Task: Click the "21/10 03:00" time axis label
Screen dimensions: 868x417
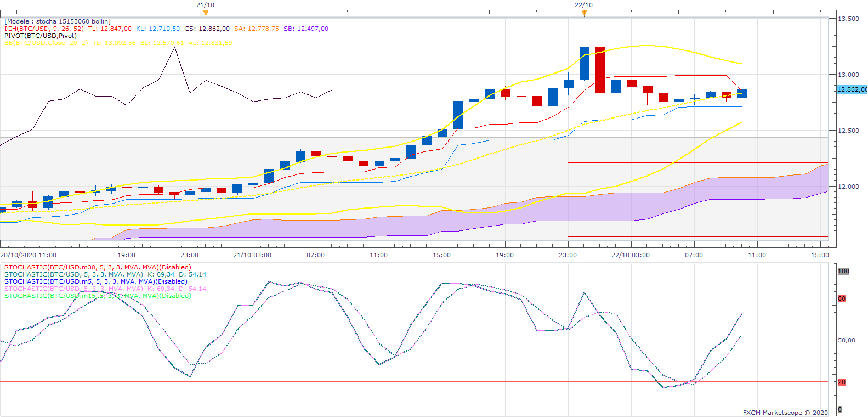Action: coord(252,255)
